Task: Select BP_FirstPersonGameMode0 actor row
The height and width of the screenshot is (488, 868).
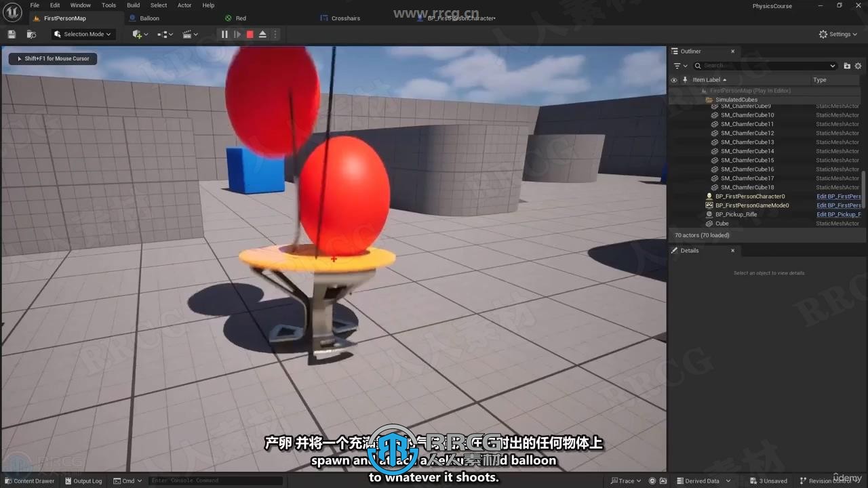Action: click(x=752, y=205)
